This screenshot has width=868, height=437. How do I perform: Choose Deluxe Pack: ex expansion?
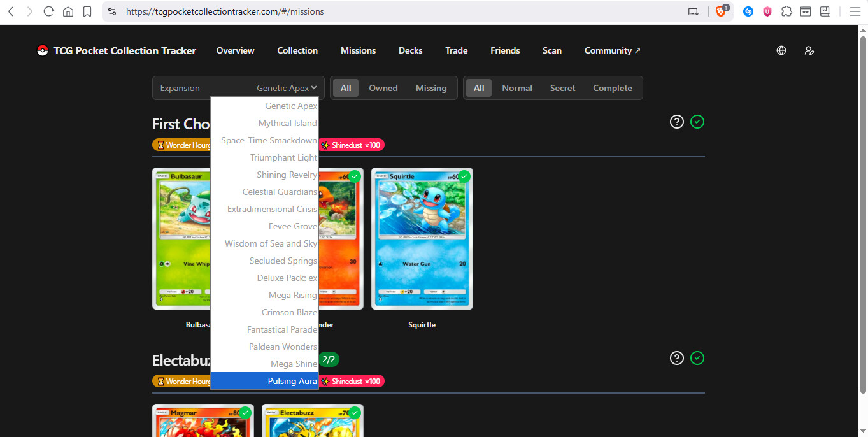[x=265, y=278]
